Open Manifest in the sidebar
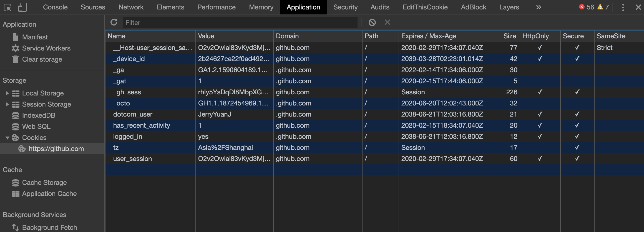Viewport: 644px width, 232px height. [x=35, y=37]
